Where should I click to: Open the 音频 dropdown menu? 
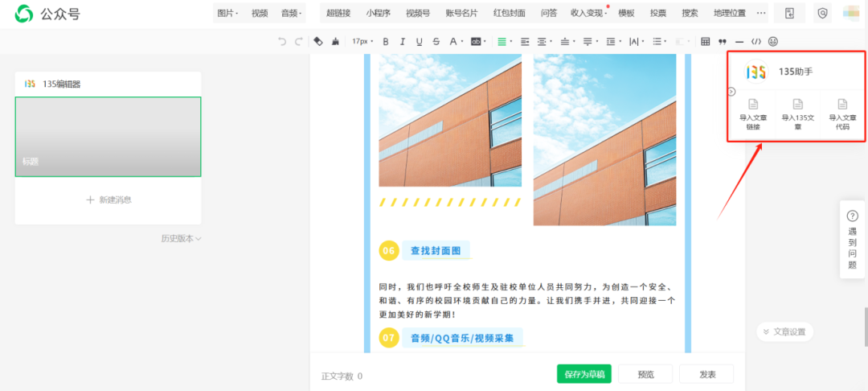click(291, 14)
